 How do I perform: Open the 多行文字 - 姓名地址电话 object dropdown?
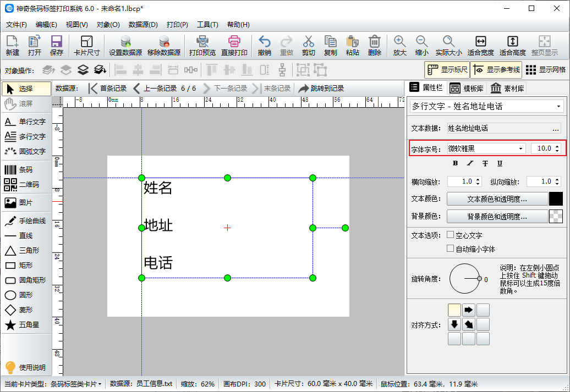point(486,107)
